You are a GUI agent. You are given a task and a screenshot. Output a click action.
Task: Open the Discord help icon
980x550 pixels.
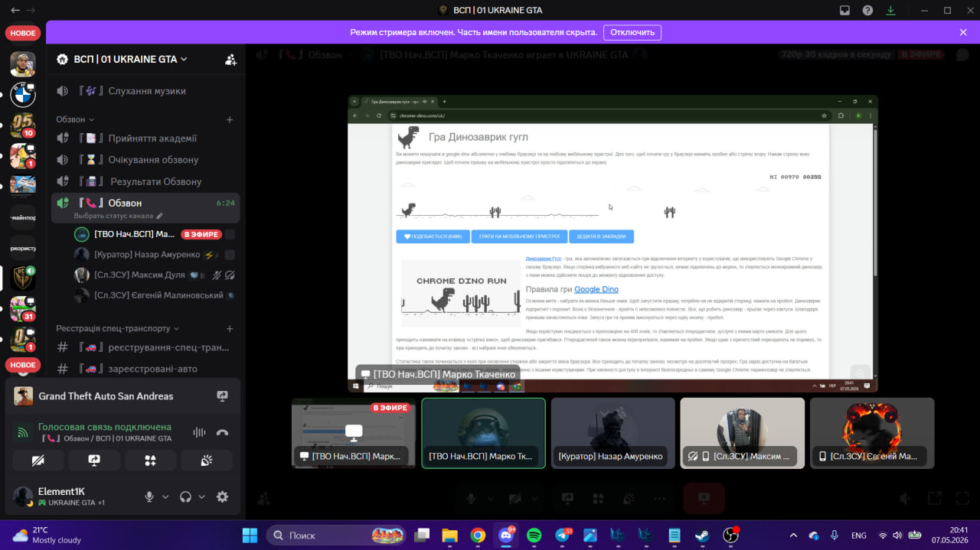[867, 11]
